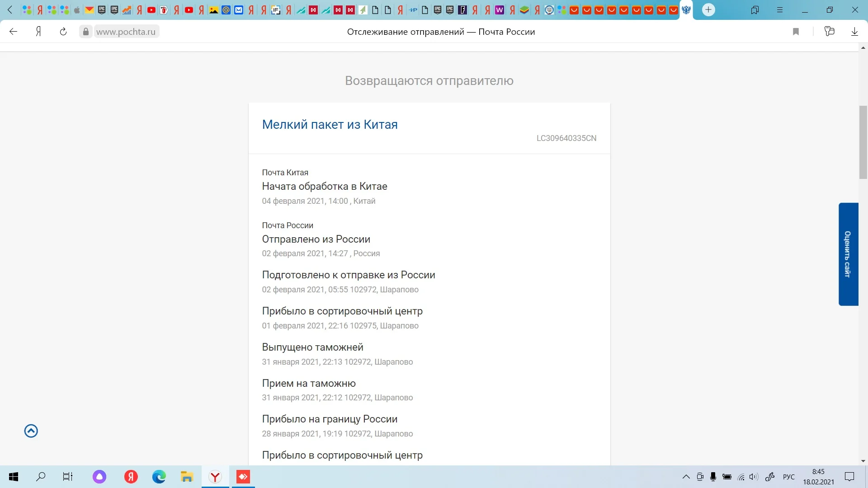Switch input language РУС indicator
Viewport: 868px width, 488px height.
[788, 477]
